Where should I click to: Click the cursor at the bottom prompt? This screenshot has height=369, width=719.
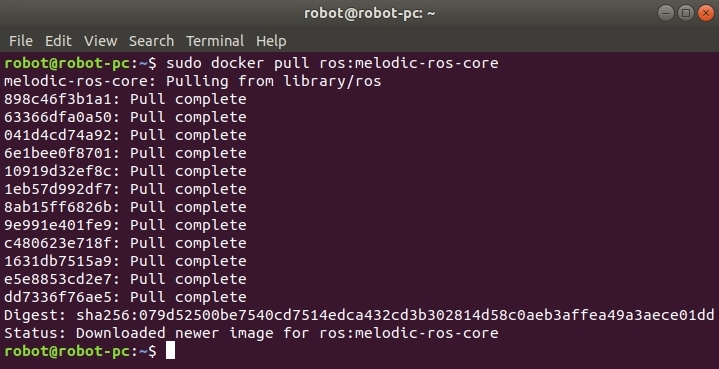pyautogui.click(x=170, y=351)
